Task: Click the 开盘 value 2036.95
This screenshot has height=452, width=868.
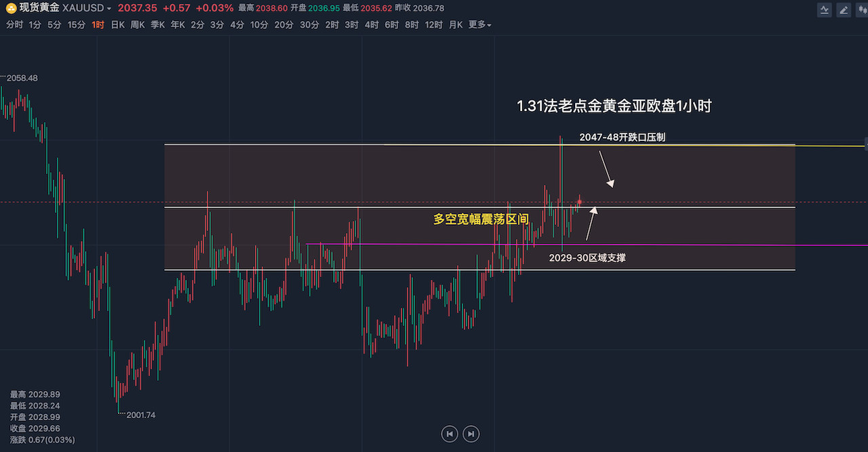Action: click(323, 8)
